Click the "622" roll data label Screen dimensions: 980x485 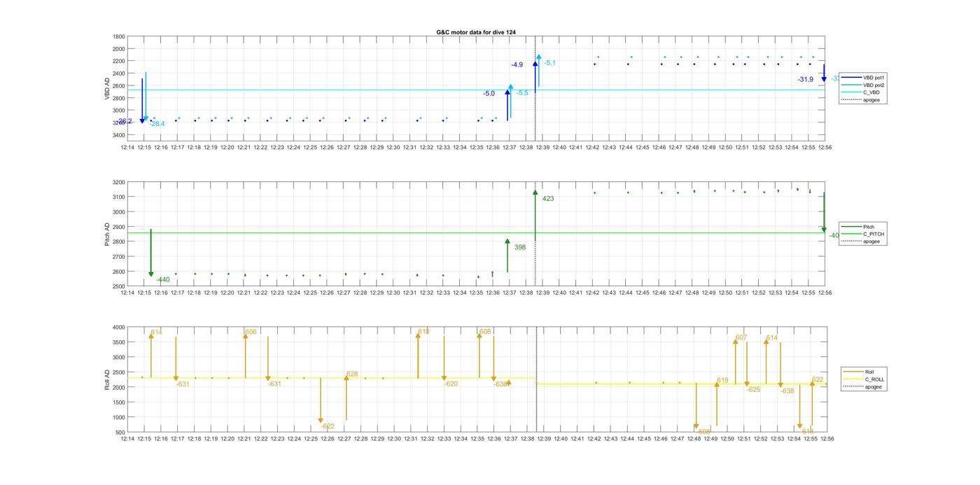(818, 380)
